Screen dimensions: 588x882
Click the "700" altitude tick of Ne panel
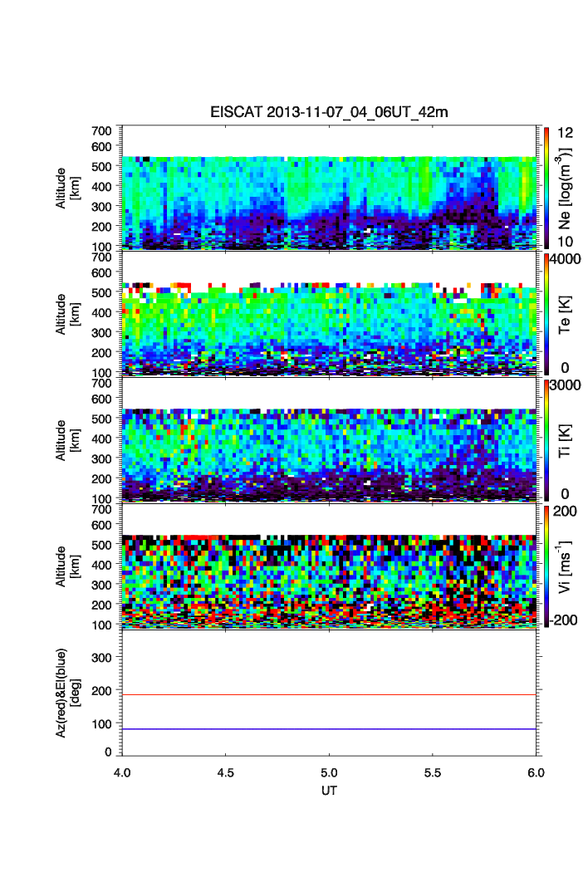(x=102, y=131)
